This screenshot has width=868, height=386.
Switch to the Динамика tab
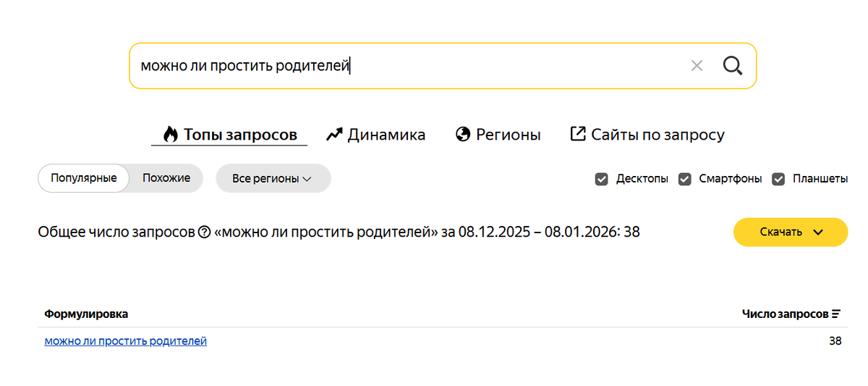[386, 135]
